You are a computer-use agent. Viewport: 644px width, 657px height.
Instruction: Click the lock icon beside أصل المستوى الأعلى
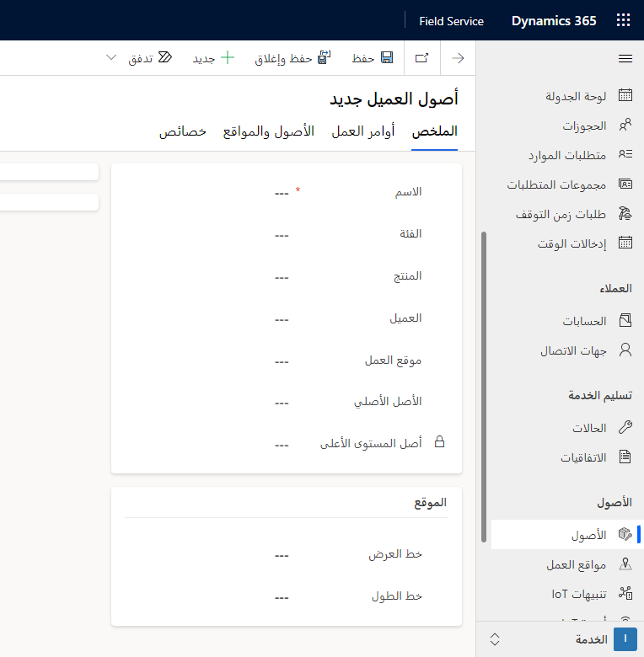coord(439,441)
